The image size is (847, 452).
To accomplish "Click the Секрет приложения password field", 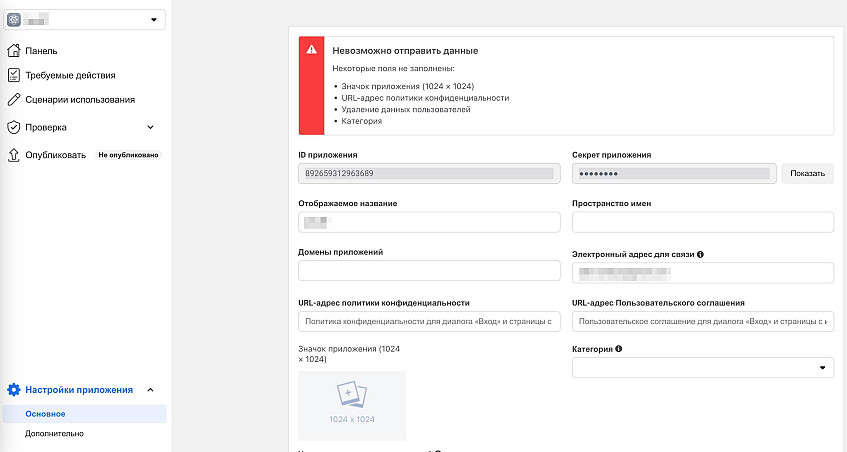I will [674, 173].
